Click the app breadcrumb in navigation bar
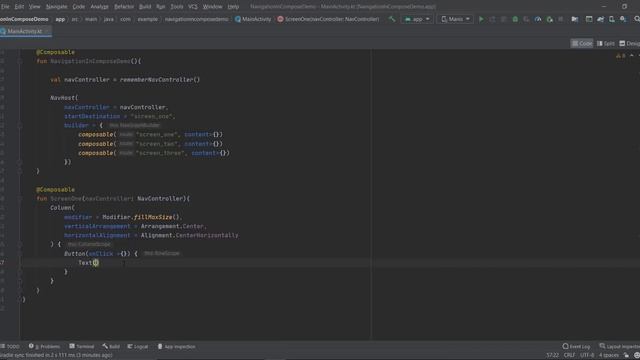Image resolution: width=640 pixels, height=360 pixels. pyautogui.click(x=60, y=19)
